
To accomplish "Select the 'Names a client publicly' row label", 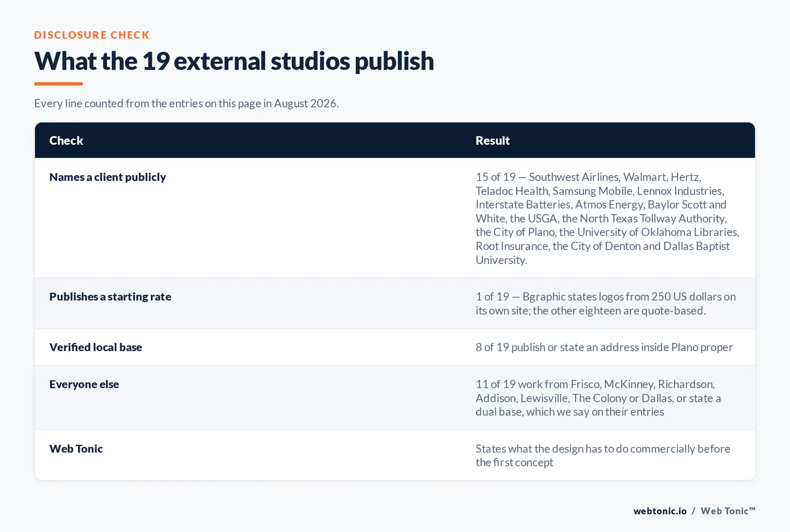I will (108, 177).
